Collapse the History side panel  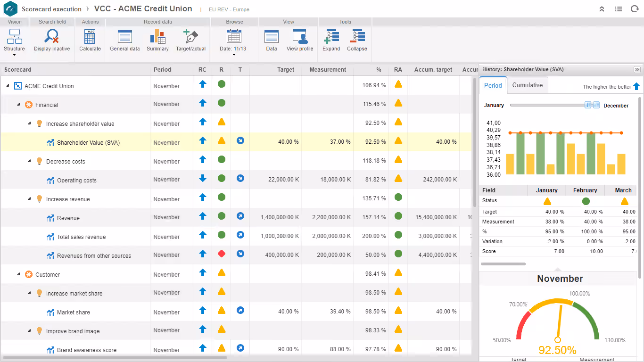coord(637,69)
